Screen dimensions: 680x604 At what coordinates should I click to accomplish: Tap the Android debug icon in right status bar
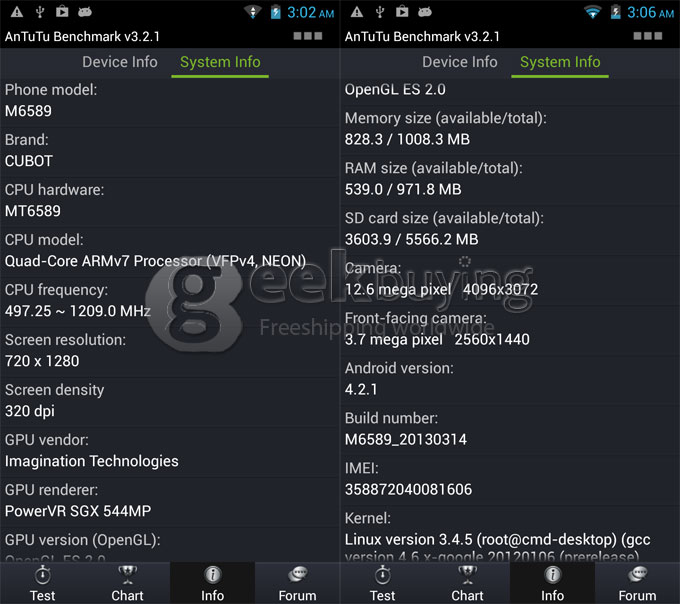(x=425, y=12)
